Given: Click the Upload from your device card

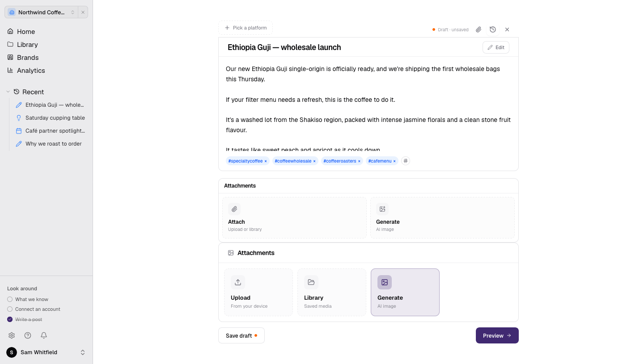Looking at the screenshot, I should coord(258,292).
